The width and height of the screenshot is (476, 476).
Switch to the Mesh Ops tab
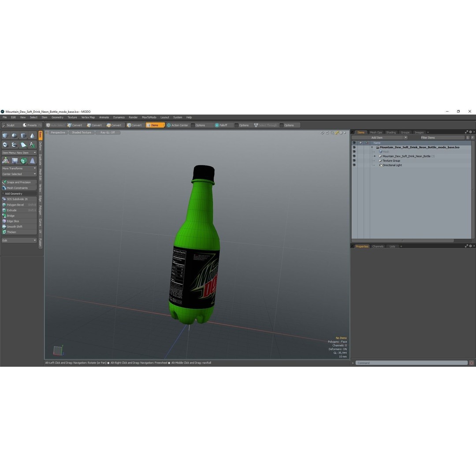click(x=376, y=132)
